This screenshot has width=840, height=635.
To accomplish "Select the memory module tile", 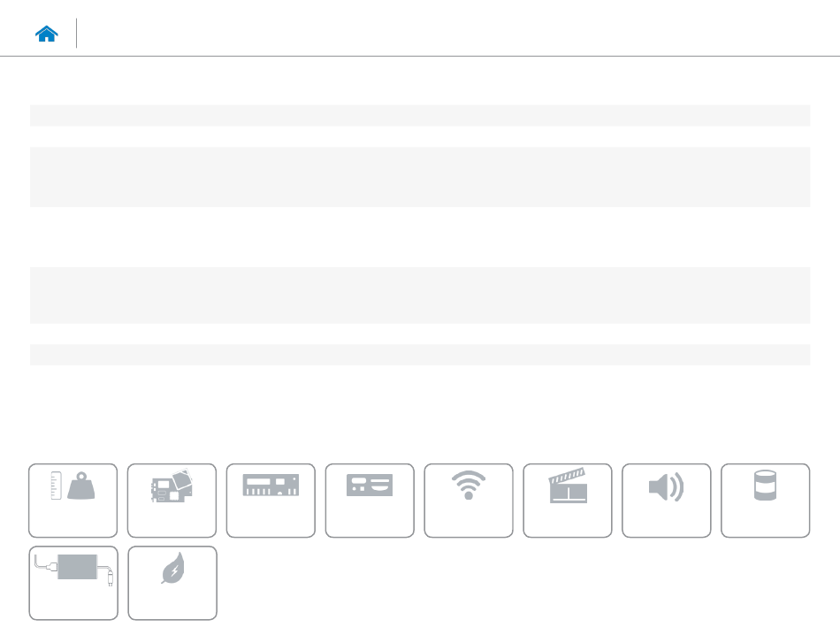I will click(x=271, y=501).
